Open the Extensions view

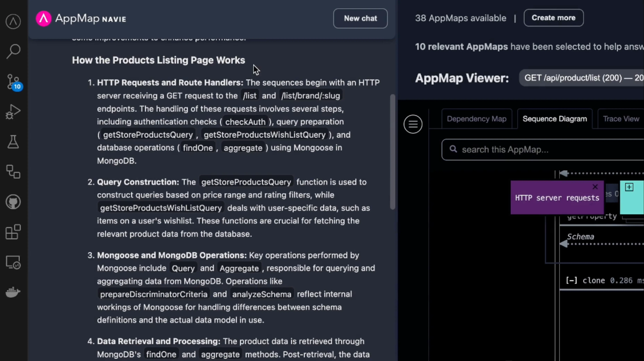click(13, 232)
